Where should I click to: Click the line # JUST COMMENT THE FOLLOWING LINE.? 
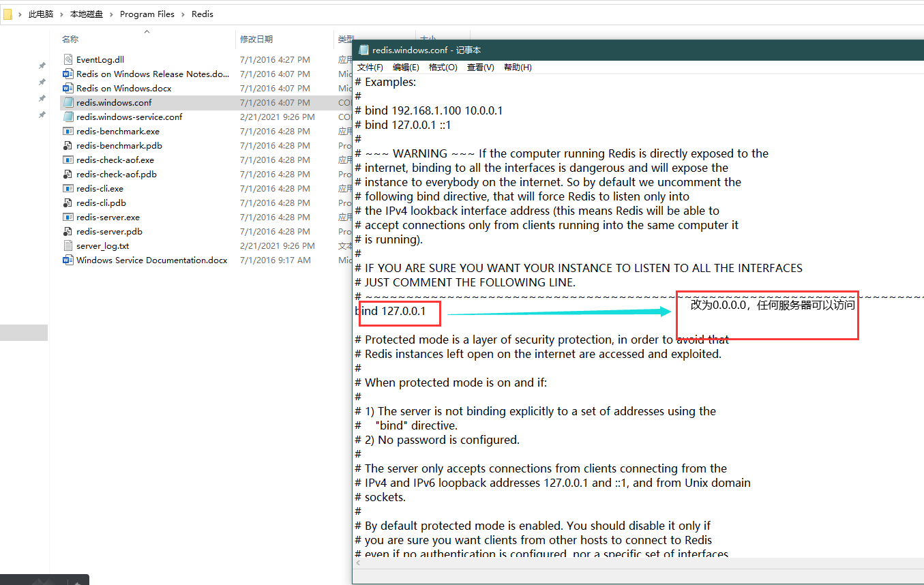click(465, 282)
